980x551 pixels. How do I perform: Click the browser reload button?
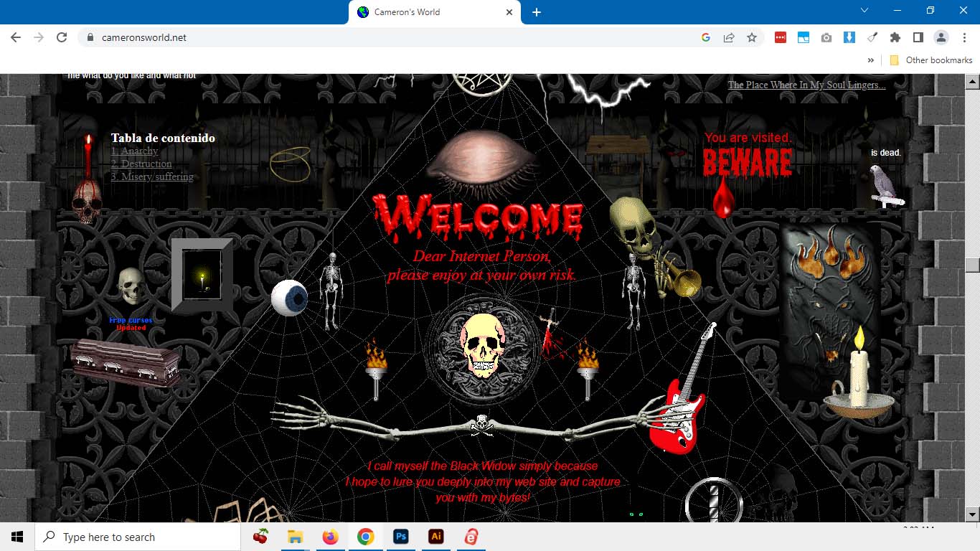[62, 37]
